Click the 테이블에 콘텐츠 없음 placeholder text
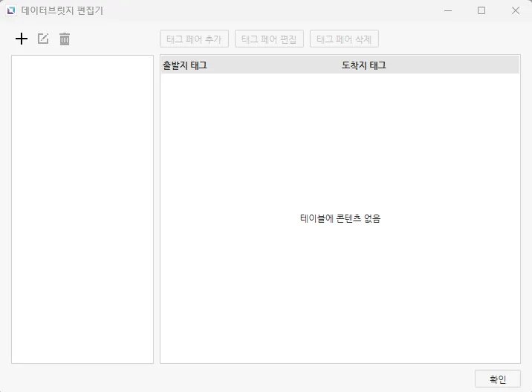Image resolution: width=532 pixels, height=392 pixels. 340,218
